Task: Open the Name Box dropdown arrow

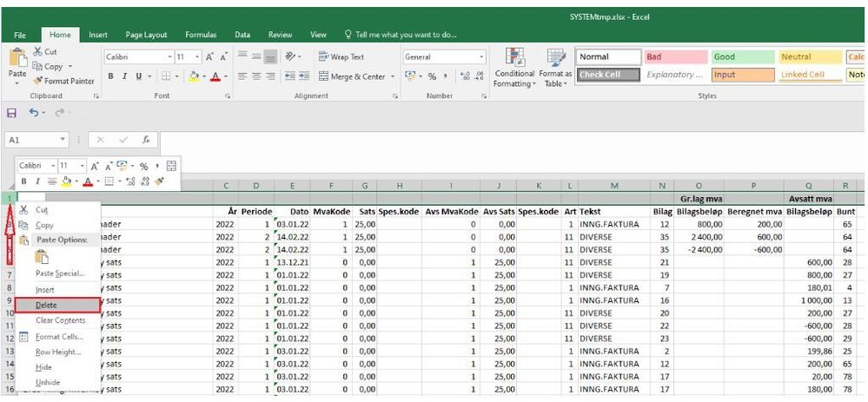Action: point(62,140)
